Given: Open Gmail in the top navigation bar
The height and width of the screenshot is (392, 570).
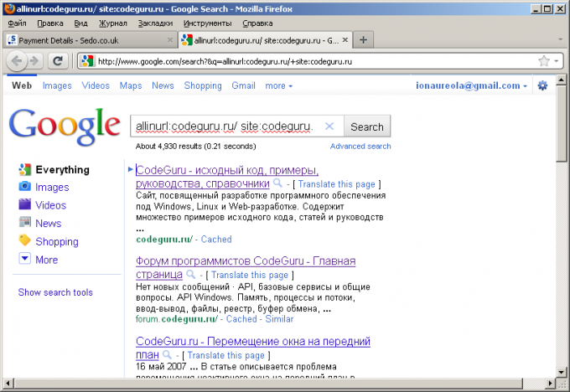Looking at the screenshot, I should pyautogui.click(x=244, y=85).
